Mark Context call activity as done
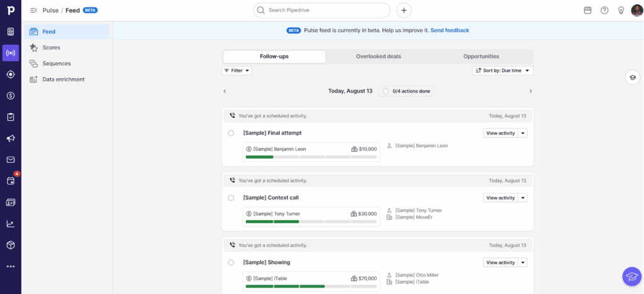The height and width of the screenshot is (294, 644). 231,198
